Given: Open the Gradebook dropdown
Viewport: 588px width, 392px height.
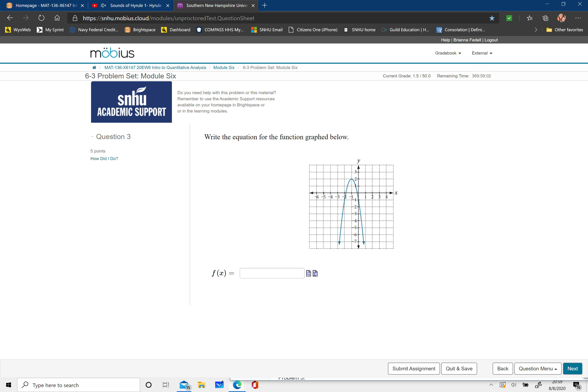Looking at the screenshot, I should tap(448, 53).
